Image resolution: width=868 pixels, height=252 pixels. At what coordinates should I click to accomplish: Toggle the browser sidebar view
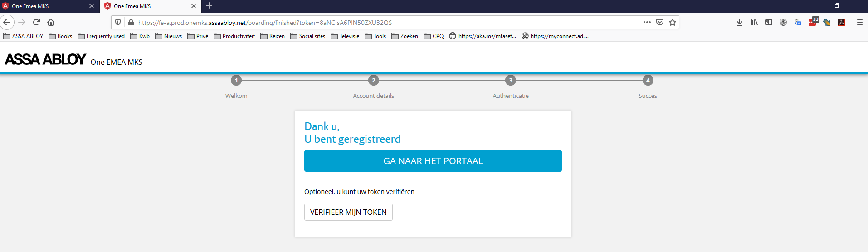769,22
